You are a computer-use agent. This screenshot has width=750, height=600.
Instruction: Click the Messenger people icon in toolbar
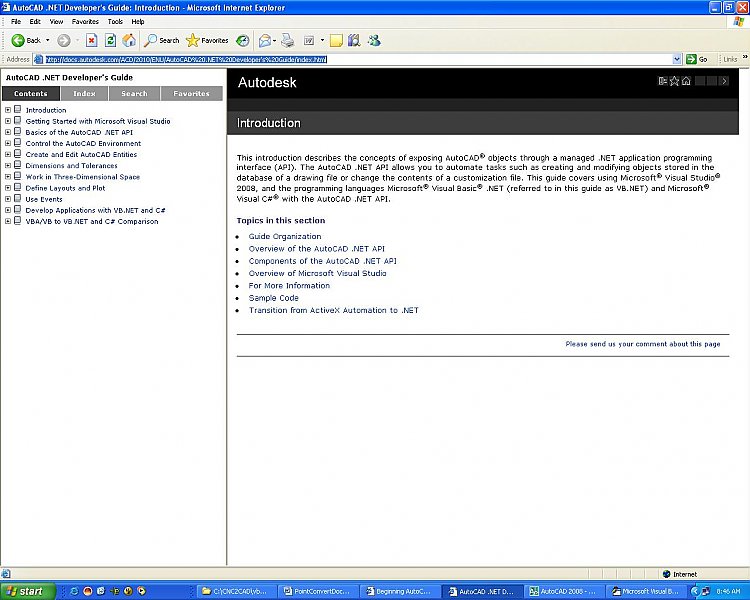pyautogui.click(x=374, y=41)
